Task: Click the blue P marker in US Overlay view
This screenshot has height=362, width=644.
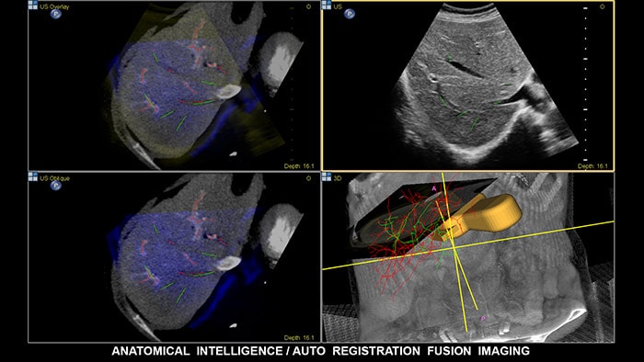Action: [55, 14]
